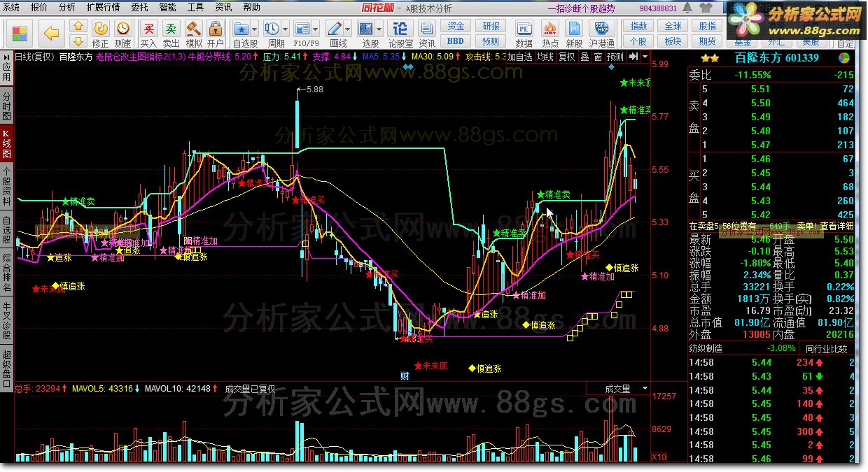Click the 全球 button

click(673, 26)
